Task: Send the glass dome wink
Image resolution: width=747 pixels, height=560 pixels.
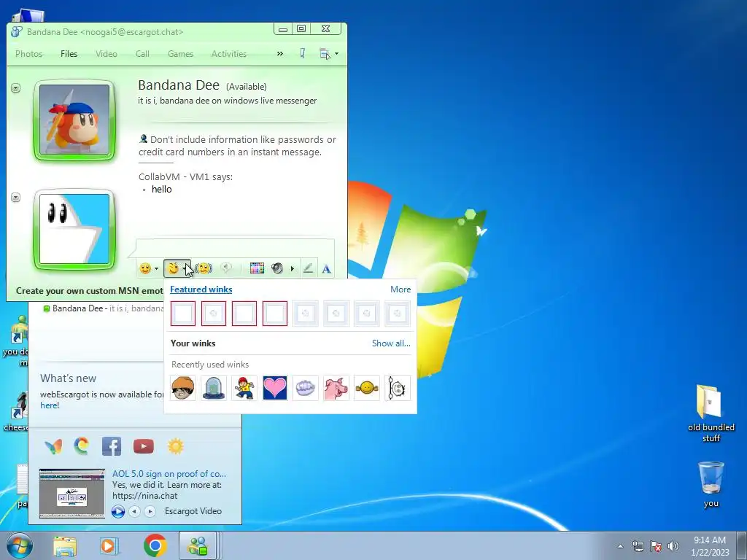Action: [x=214, y=388]
